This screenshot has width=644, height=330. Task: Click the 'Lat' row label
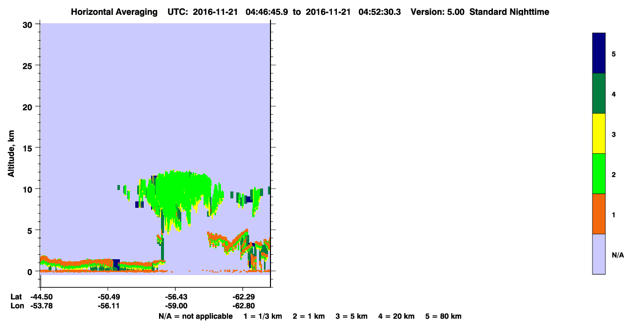pos(16,297)
